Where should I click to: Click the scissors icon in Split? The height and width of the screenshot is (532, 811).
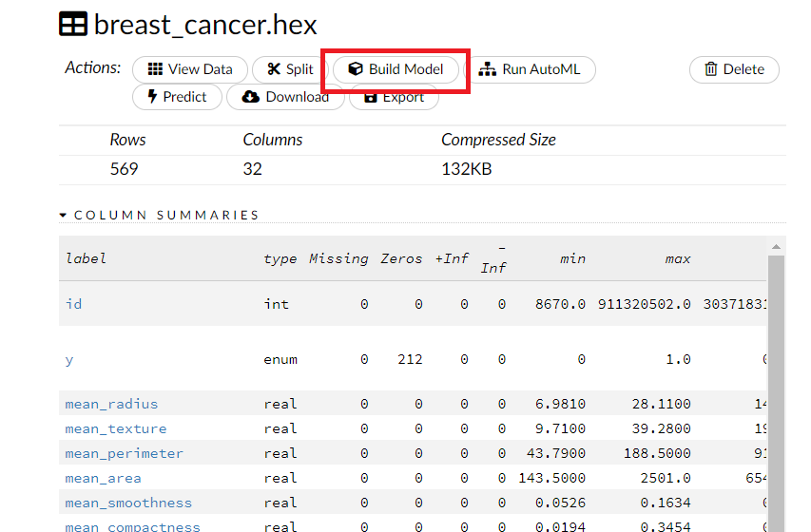(274, 69)
